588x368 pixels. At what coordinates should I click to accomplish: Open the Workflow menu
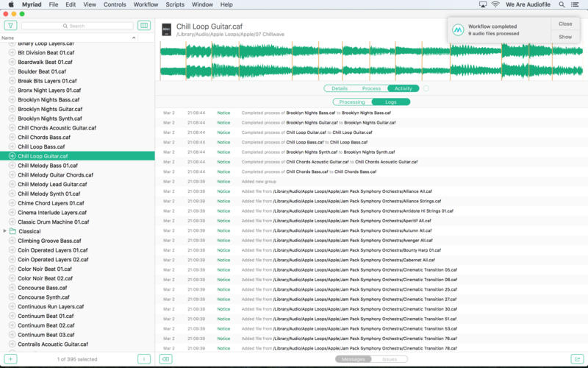(x=146, y=4)
